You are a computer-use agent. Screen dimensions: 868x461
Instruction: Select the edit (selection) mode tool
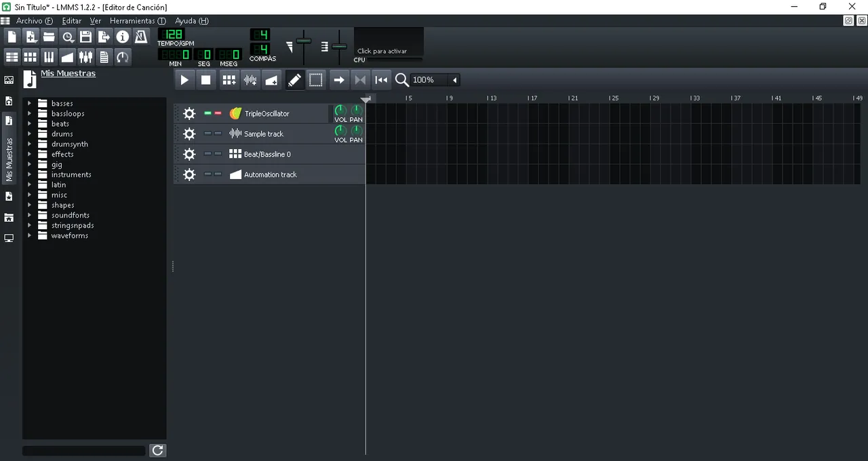click(316, 80)
